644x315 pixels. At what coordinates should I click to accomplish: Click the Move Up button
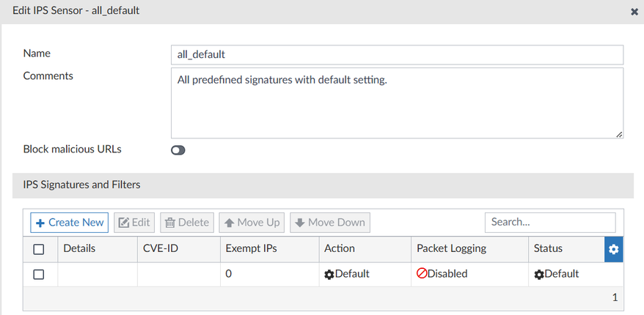click(252, 222)
